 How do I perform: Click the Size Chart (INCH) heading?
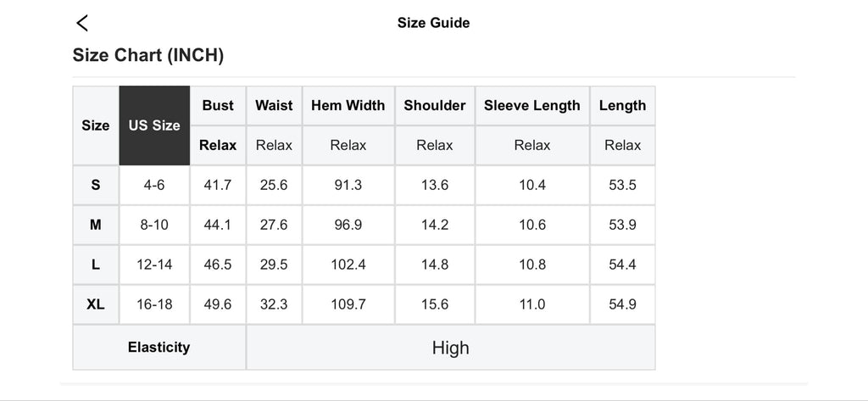coord(148,56)
